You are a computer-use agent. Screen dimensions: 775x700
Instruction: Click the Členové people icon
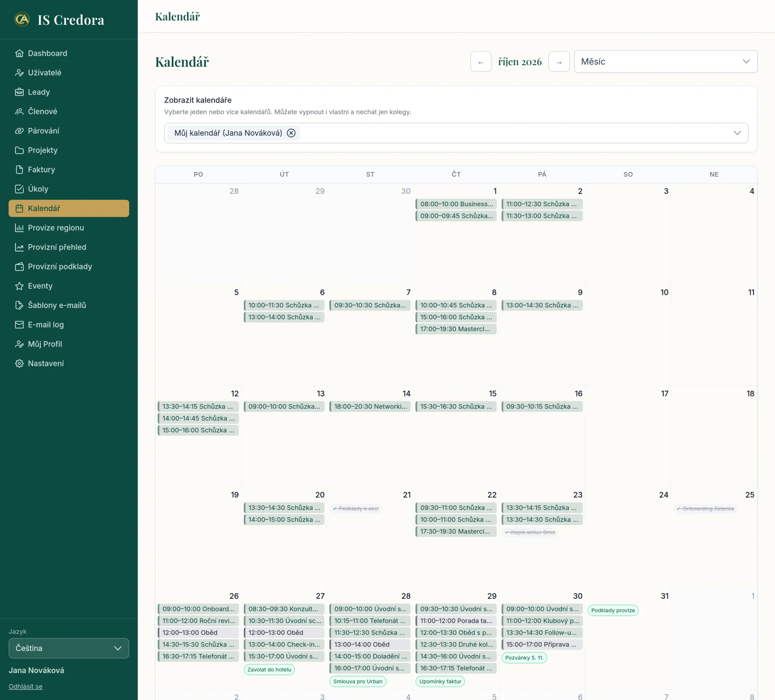(19, 111)
